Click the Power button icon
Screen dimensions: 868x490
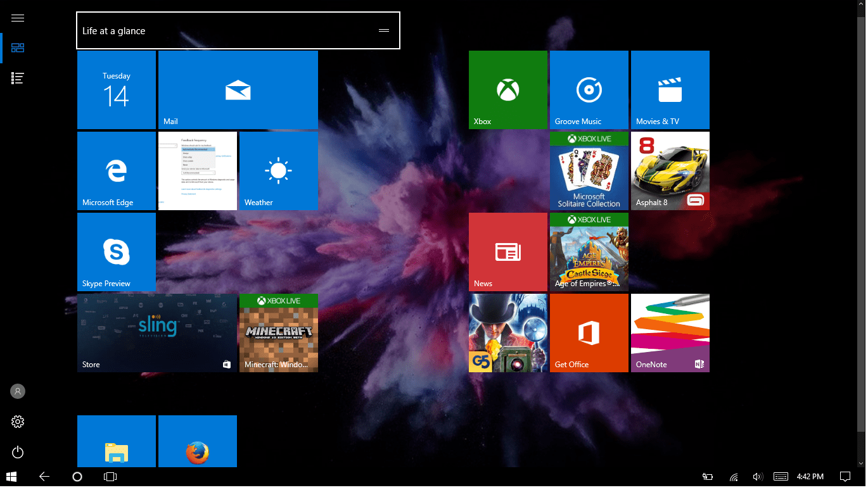(18, 452)
